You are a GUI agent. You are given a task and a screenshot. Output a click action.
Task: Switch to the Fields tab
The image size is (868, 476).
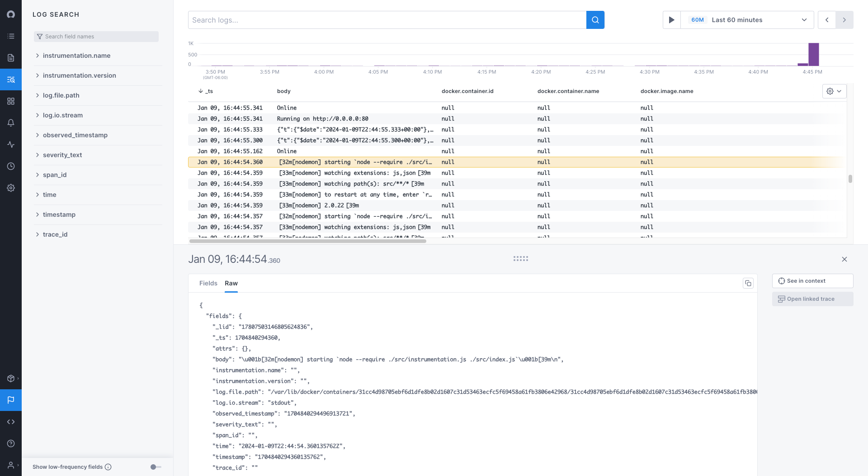(x=208, y=283)
